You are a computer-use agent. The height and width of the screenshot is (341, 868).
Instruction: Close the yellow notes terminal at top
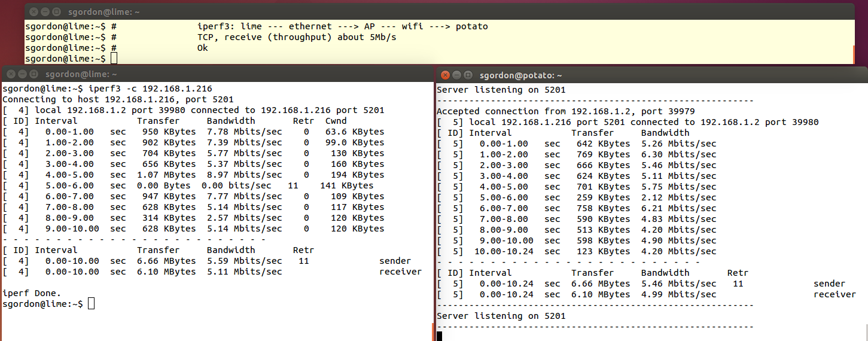tap(33, 11)
